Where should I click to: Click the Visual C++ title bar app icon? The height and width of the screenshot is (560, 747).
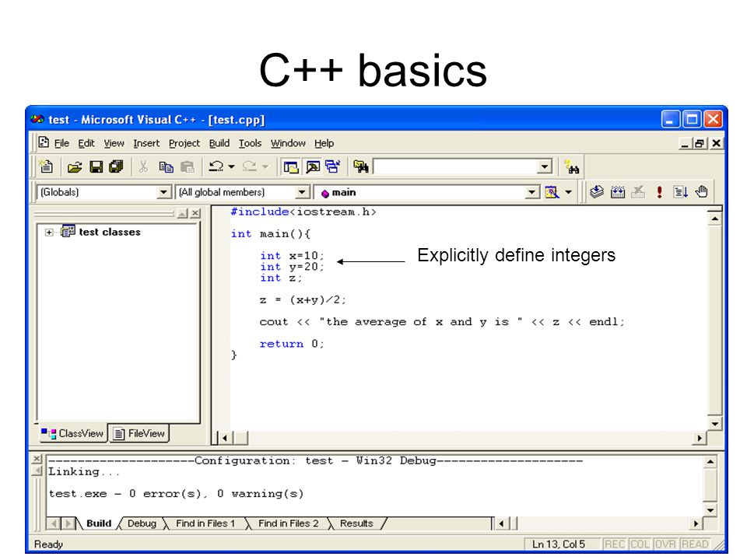(x=37, y=119)
